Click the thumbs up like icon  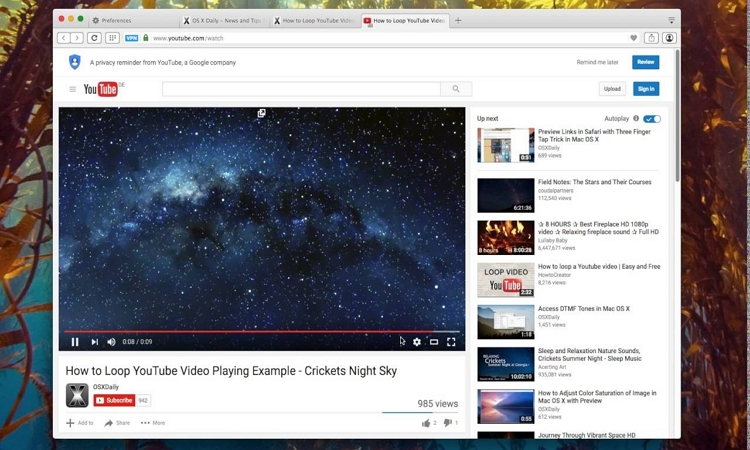click(x=426, y=423)
